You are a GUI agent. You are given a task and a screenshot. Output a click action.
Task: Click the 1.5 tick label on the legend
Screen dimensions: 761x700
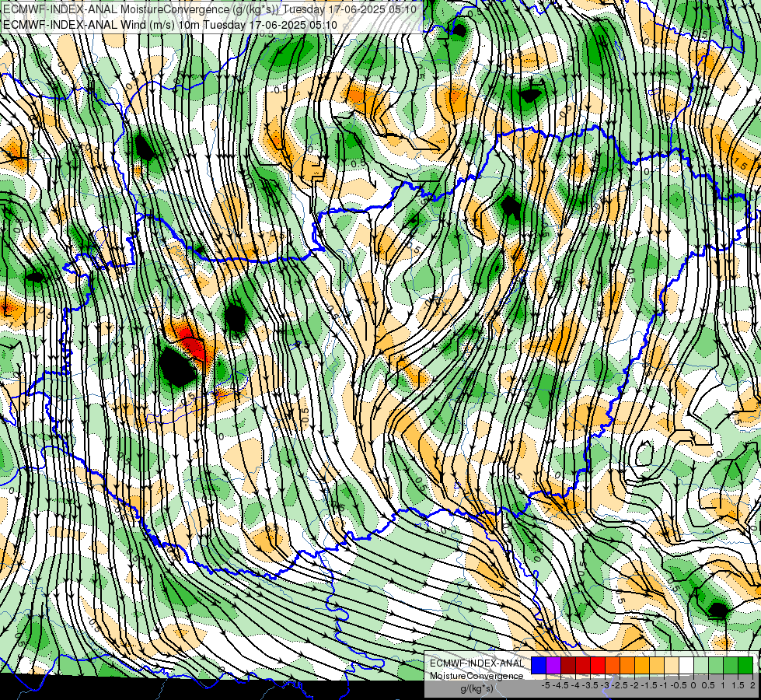pos(737,685)
